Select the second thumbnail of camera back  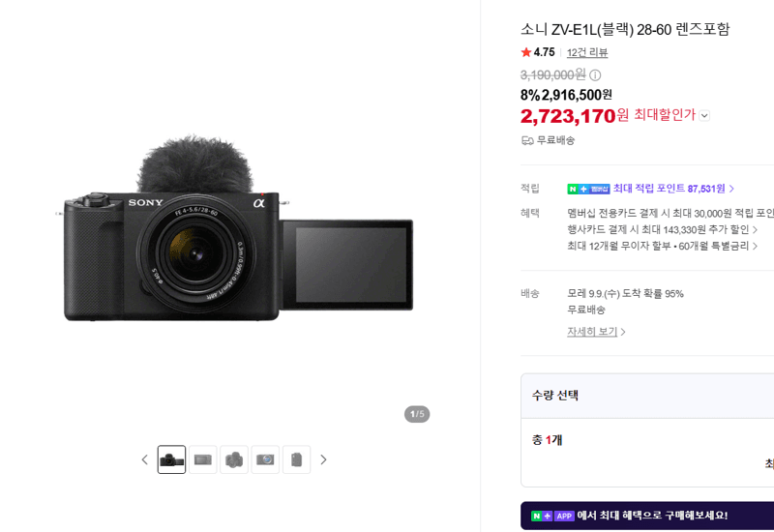(x=203, y=459)
